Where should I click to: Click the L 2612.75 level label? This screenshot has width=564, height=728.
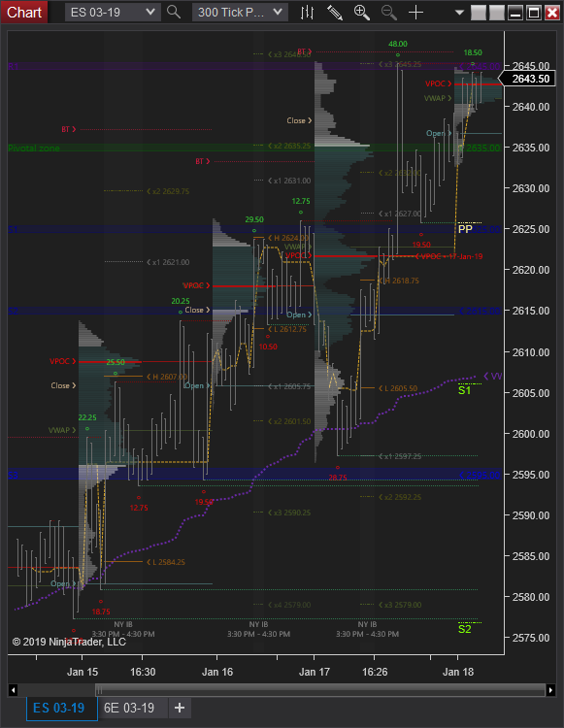[287, 329]
